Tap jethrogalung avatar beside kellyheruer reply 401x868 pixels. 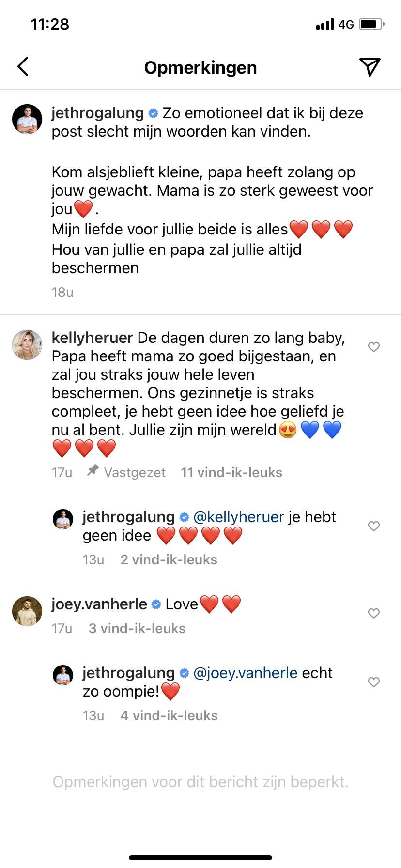(x=63, y=519)
